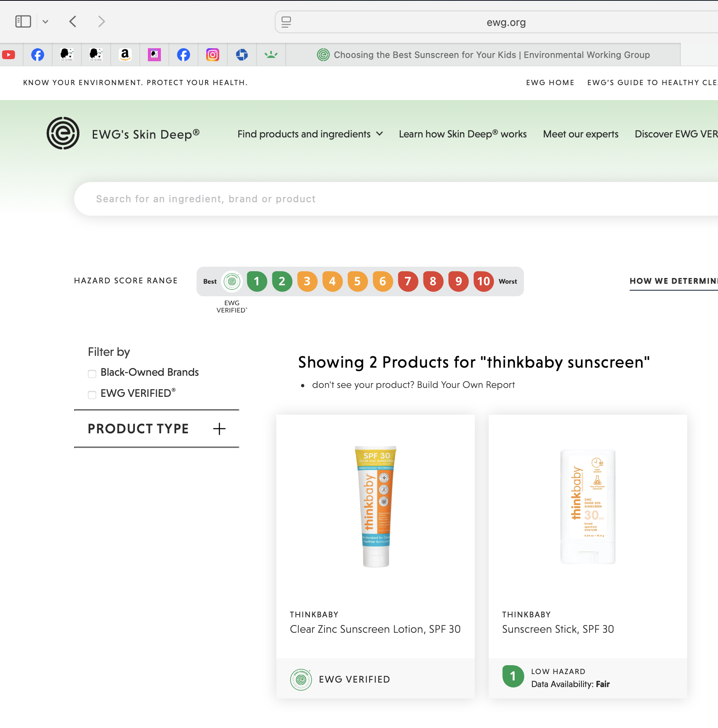Image resolution: width=718 pixels, height=728 pixels.
Task: Switch to the YouTube pinned tab
Action: [9, 55]
